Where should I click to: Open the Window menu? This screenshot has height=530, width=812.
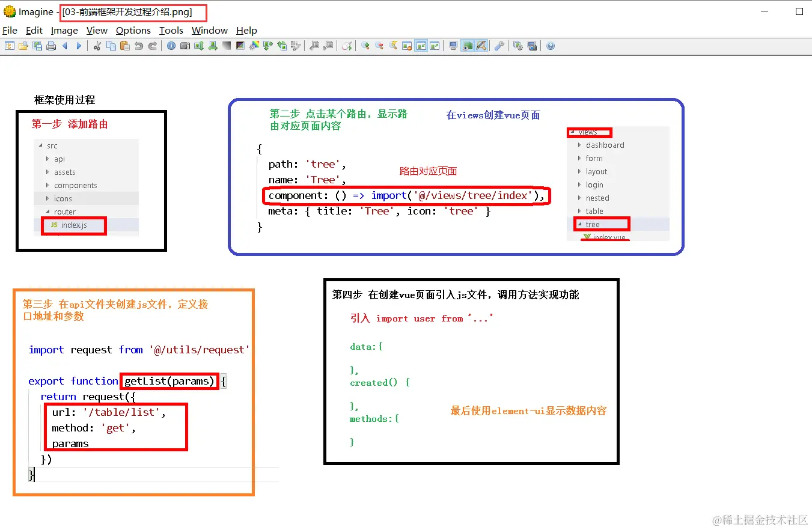[210, 30]
